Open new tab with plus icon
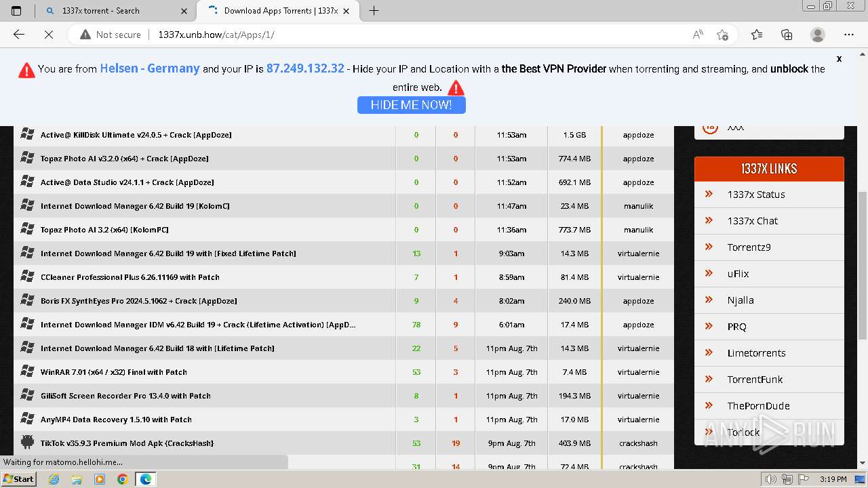The height and width of the screenshot is (488, 868). [x=374, y=10]
